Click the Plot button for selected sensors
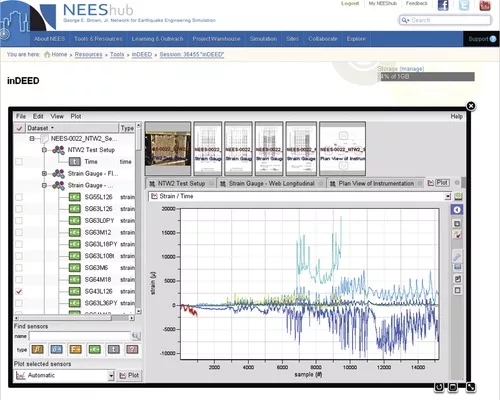 (x=129, y=376)
